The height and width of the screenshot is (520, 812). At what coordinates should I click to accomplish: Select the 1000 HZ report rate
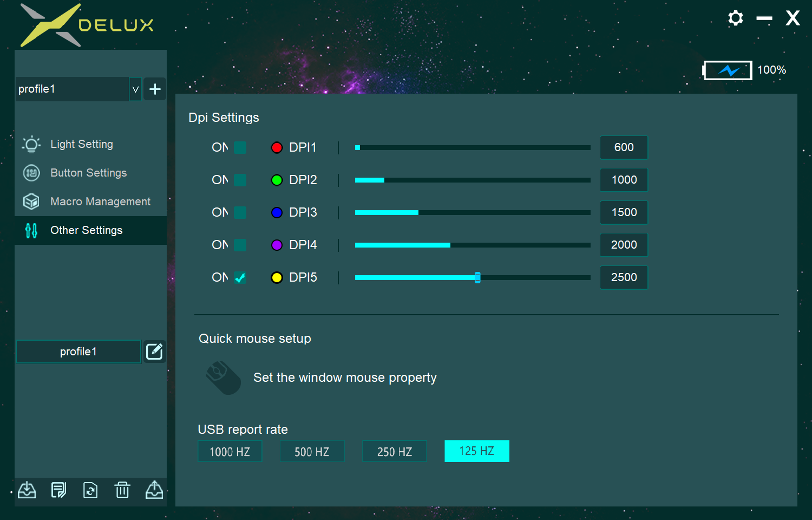230,451
